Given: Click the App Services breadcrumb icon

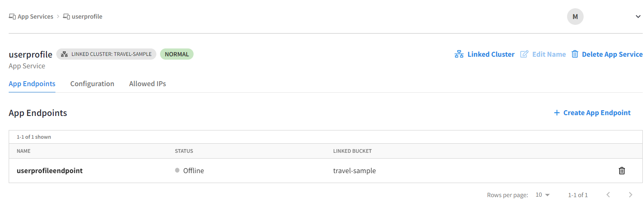Looking at the screenshot, I should [12, 17].
